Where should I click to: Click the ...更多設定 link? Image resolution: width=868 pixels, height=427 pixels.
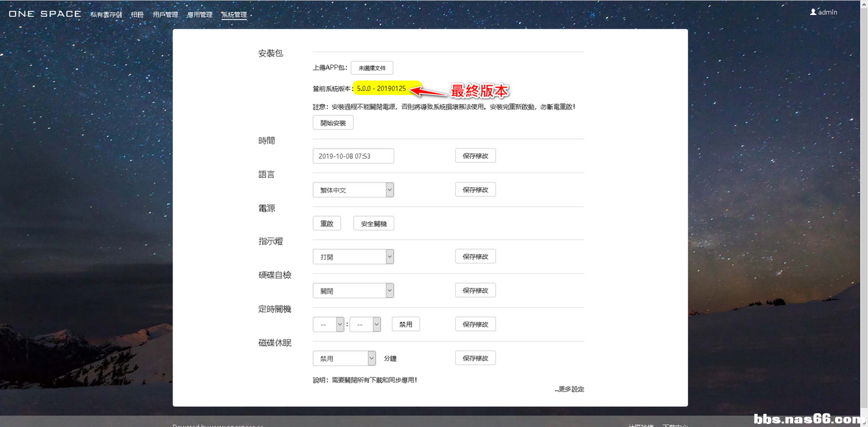pos(569,389)
